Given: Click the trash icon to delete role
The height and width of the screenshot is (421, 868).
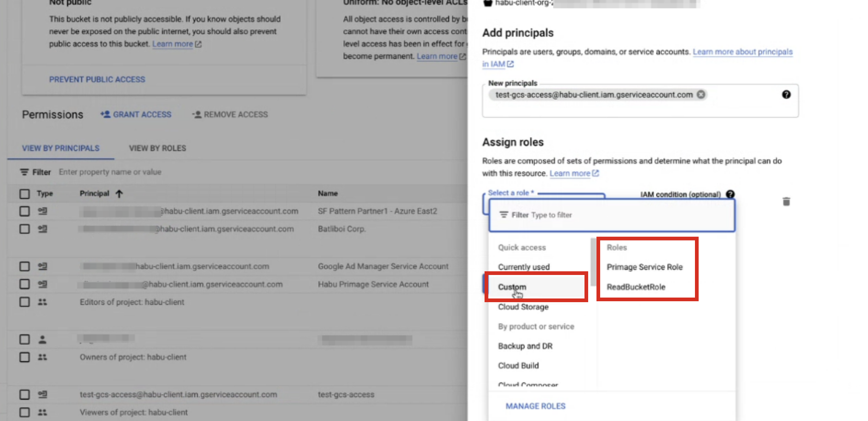Looking at the screenshot, I should 786,202.
